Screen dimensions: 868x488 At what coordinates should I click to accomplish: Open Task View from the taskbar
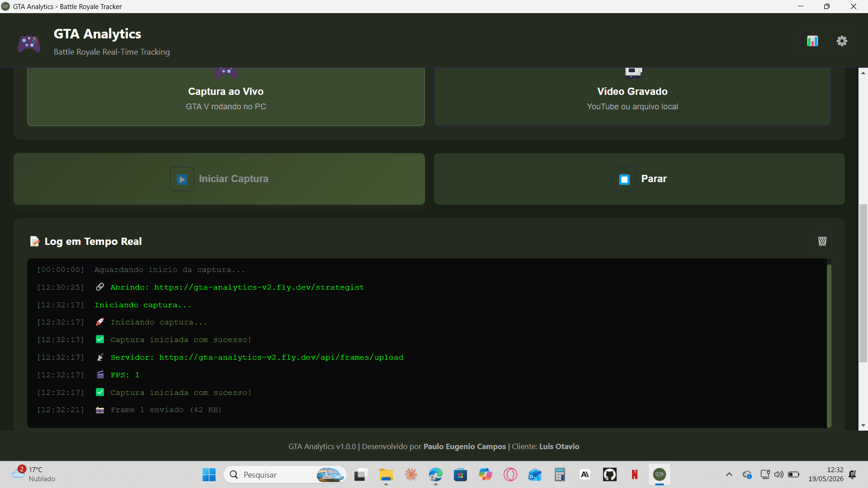coord(360,474)
